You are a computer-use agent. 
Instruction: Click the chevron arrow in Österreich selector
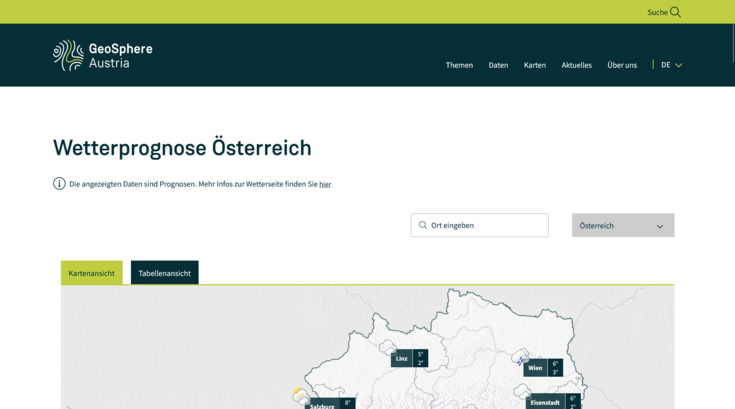click(x=660, y=226)
